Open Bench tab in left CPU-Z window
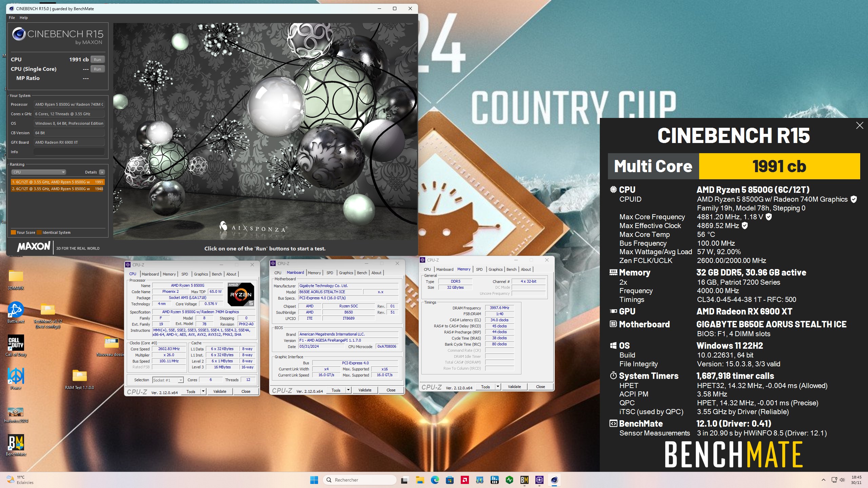 tap(217, 274)
